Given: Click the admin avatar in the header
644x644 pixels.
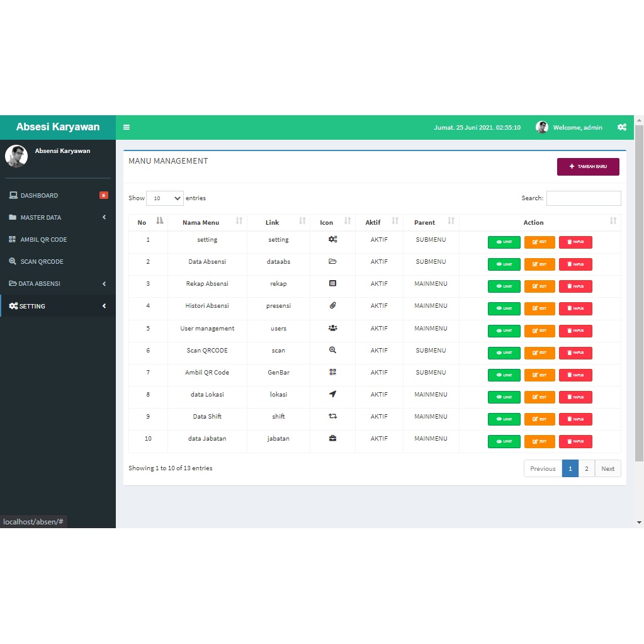Looking at the screenshot, I should point(541,127).
